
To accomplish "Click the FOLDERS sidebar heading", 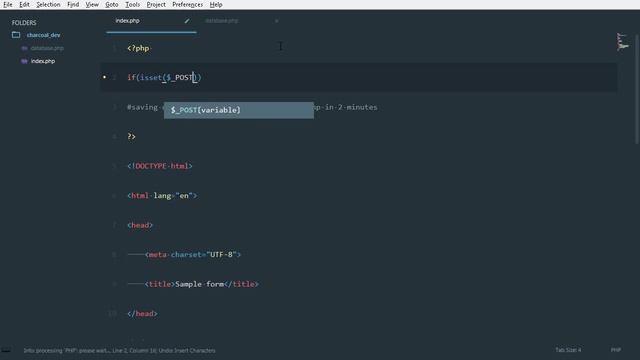I will pos(24,23).
